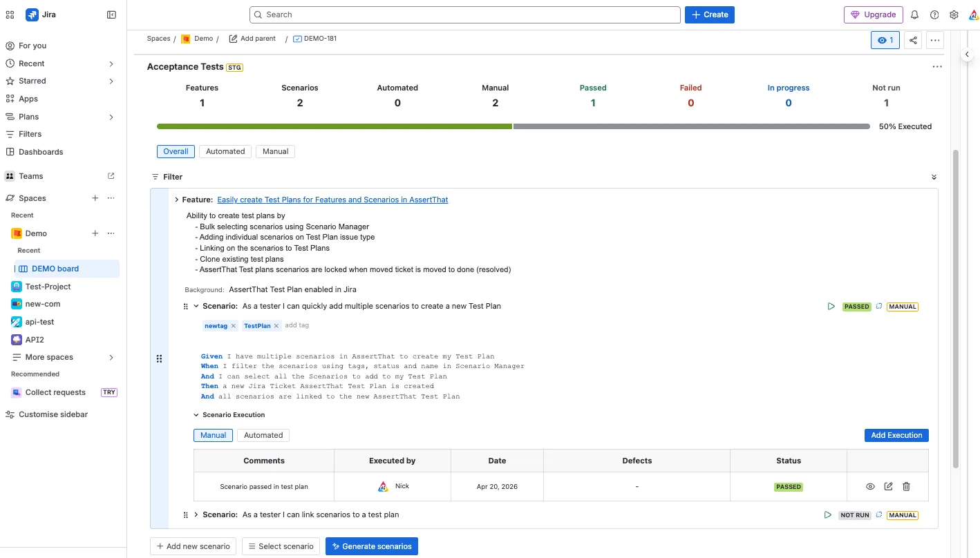Click the green executed progress bar
Image resolution: width=980 pixels, height=558 pixels.
tap(334, 126)
